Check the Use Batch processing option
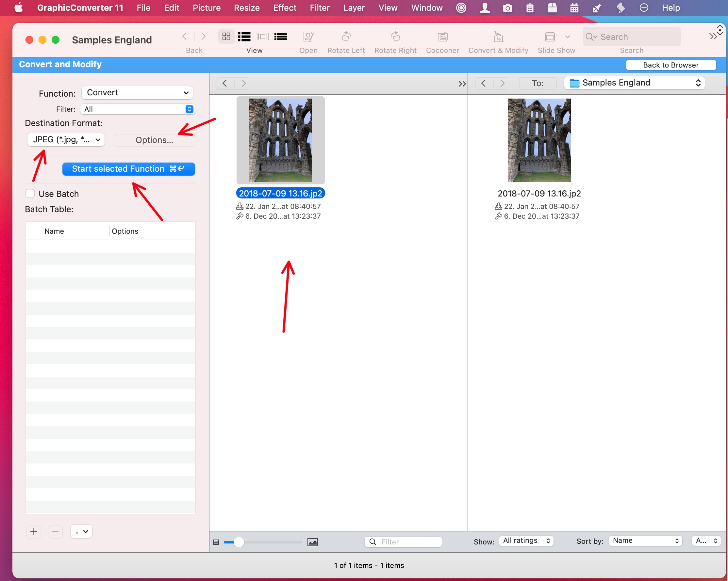The height and width of the screenshot is (581, 728). (29, 193)
